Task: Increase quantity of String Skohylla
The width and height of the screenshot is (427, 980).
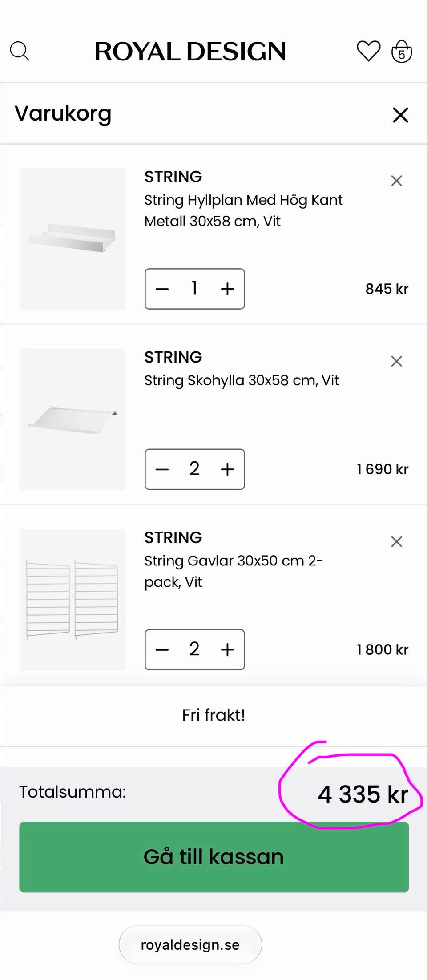Action: click(227, 469)
